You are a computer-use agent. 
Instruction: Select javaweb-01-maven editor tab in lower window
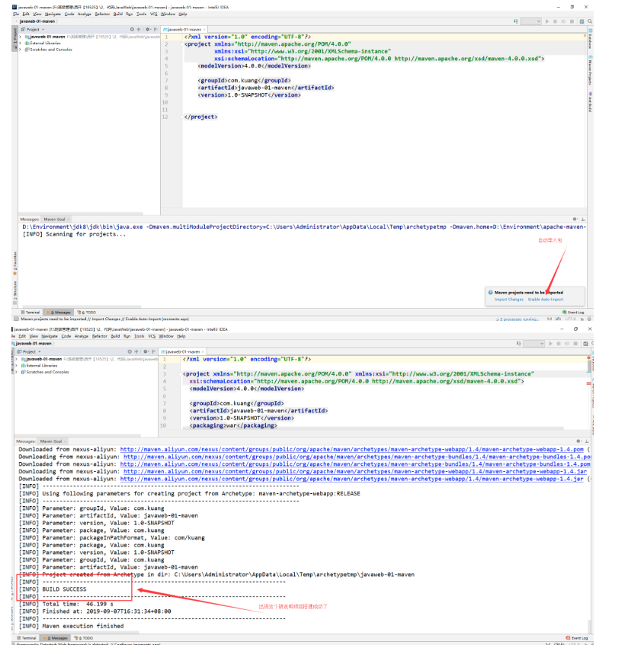coord(181,351)
